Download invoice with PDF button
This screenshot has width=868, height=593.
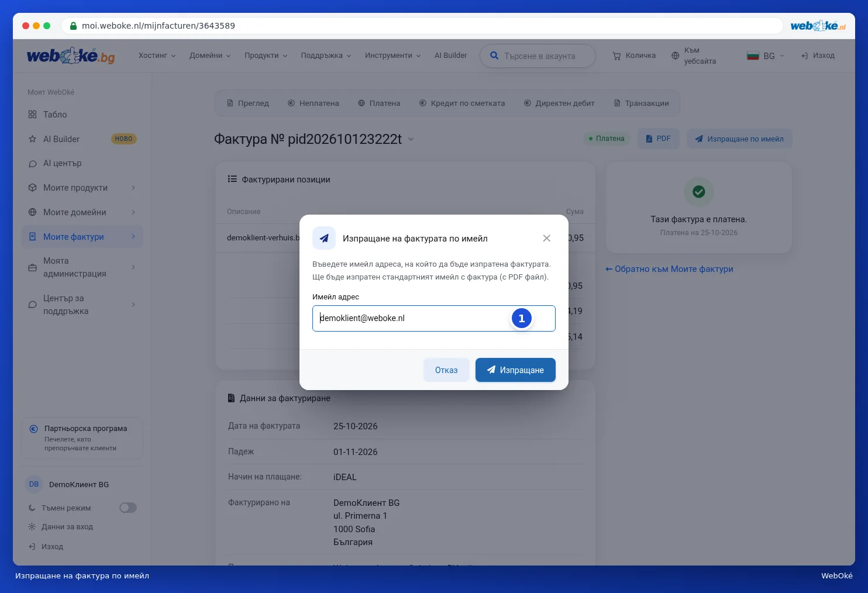click(x=659, y=139)
